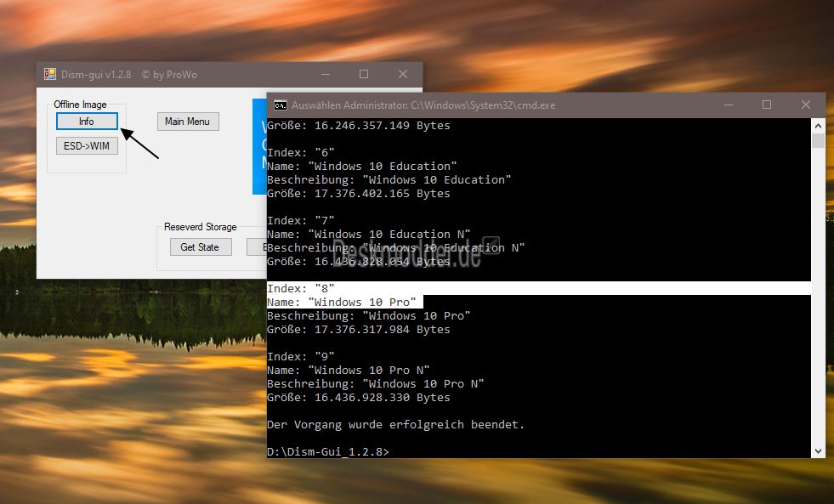Click Beschreibung: "Windows 10 Pro N" line
Screen dimensions: 834x504
[376, 384]
